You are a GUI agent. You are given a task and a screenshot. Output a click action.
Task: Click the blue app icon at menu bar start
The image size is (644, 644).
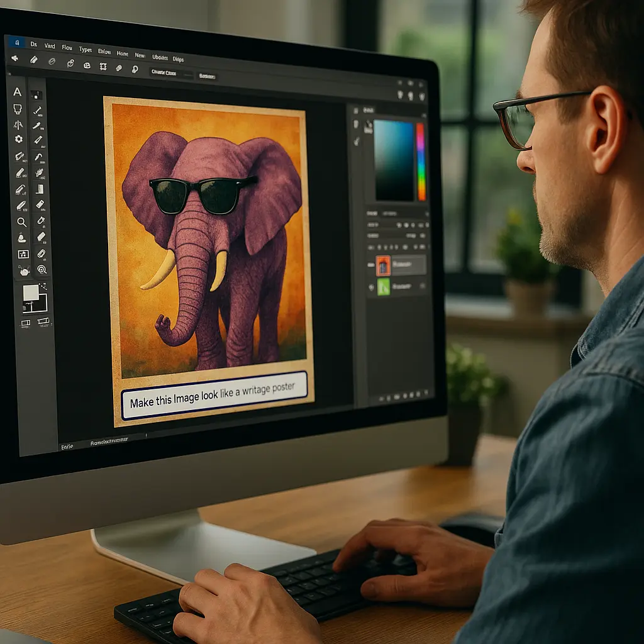[x=16, y=42]
